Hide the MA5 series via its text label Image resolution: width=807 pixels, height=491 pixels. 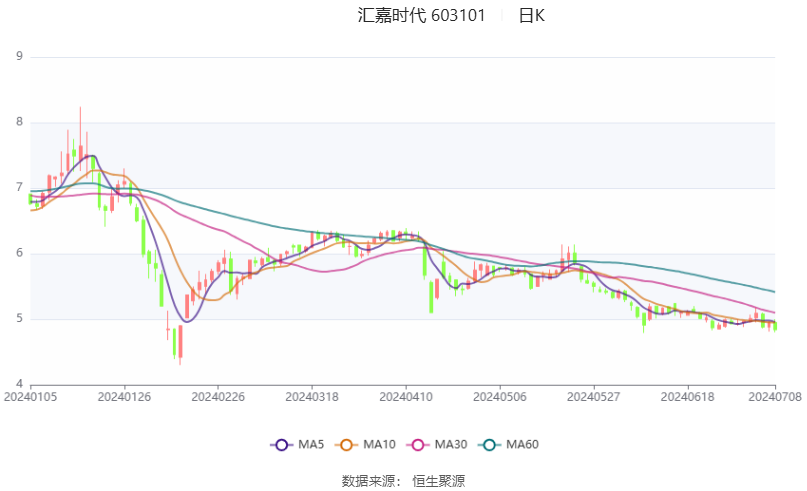(x=311, y=444)
